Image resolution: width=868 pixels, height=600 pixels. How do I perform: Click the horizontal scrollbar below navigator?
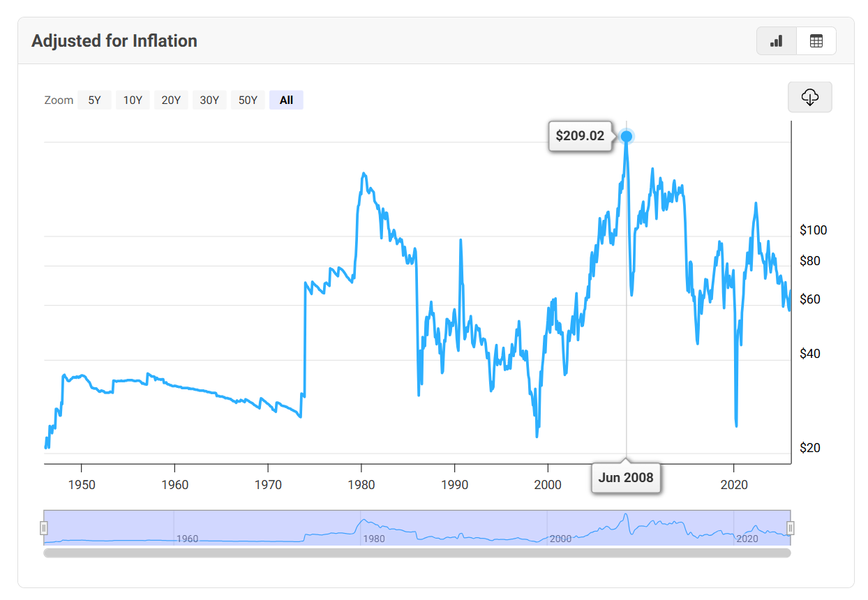(417, 553)
